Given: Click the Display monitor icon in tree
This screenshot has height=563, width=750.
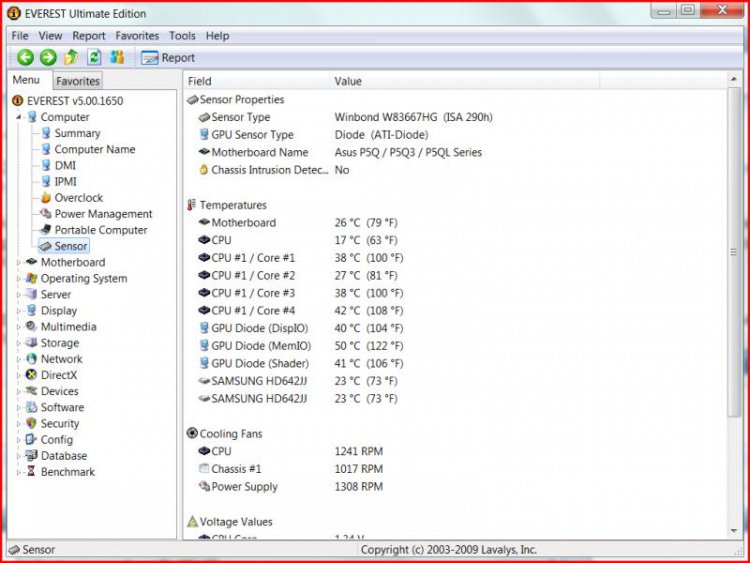Looking at the screenshot, I should coord(32,311).
